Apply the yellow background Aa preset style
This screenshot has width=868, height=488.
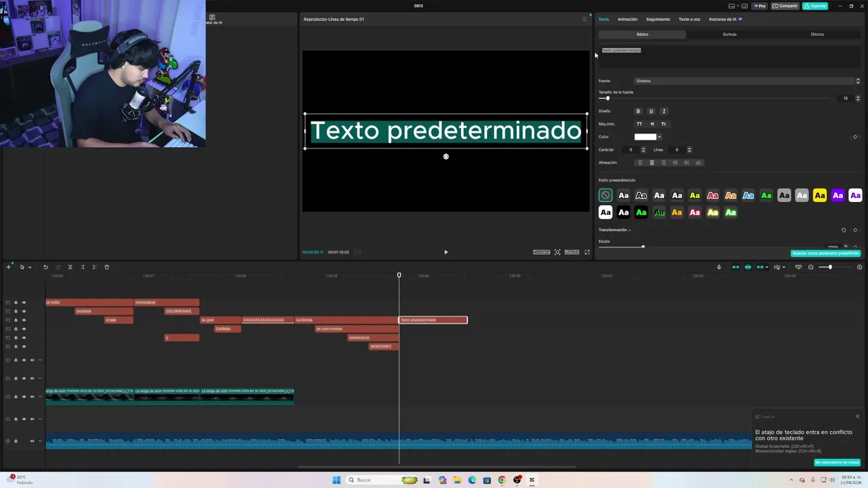[x=820, y=195]
